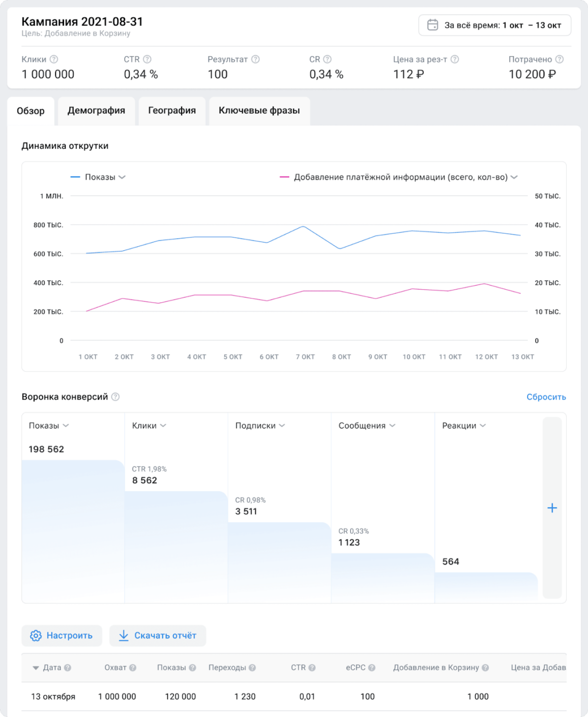Sort table by Дата column arrow
The width and height of the screenshot is (588, 717).
coord(35,668)
